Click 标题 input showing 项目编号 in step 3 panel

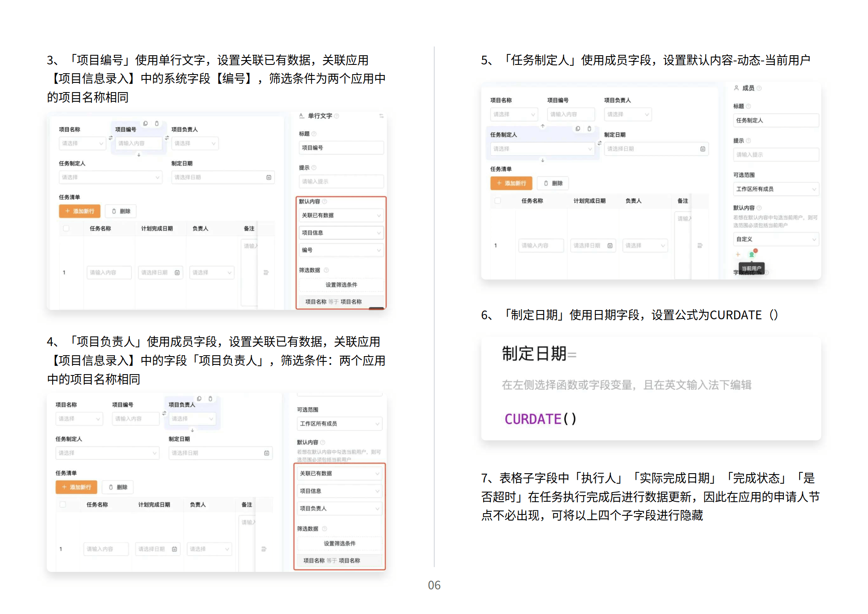(x=341, y=148)
